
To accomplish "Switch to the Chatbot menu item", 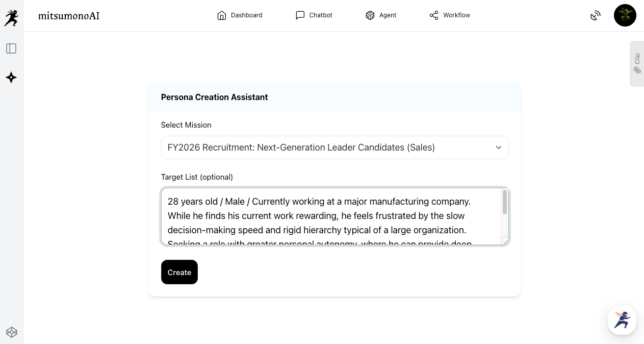I will tap(321, 15).
